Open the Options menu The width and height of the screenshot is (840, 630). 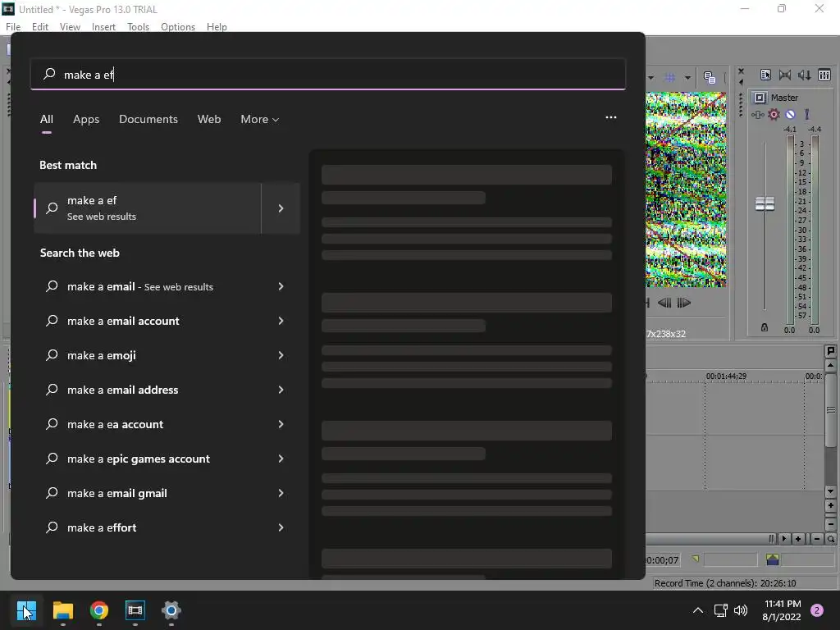[x=178, y=27]
